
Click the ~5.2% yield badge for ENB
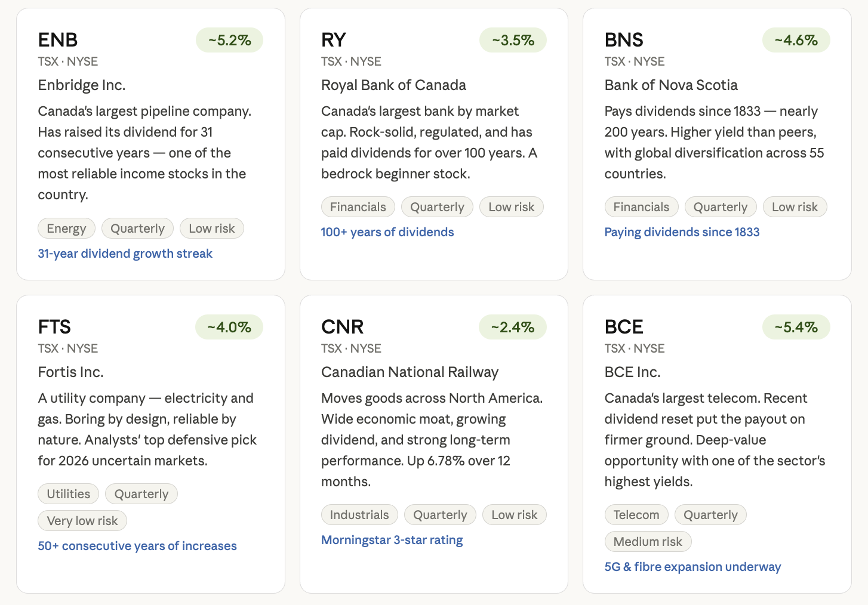pyautogui.click(x=229, y=40)
